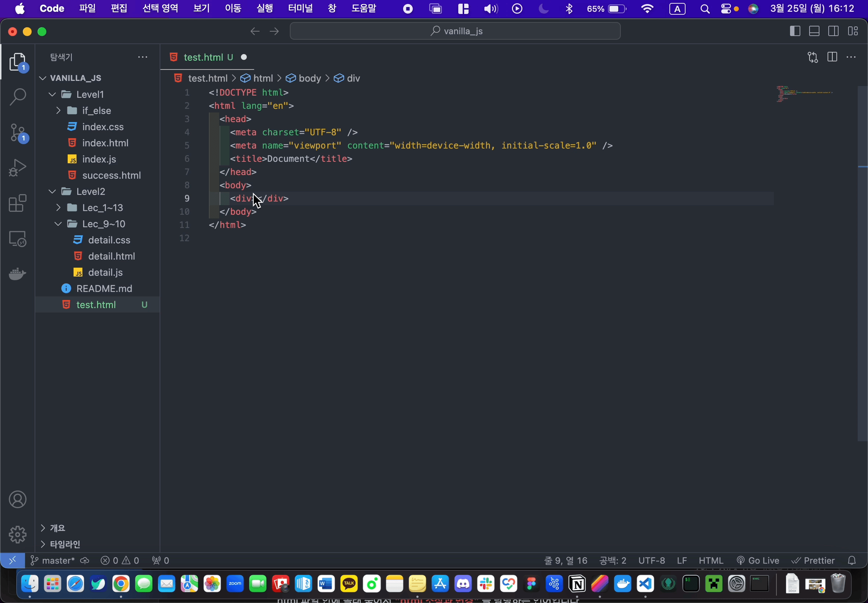The image size is (868, 603).
Task: Toggle the secondary side bar layout button
Action: 834,31
